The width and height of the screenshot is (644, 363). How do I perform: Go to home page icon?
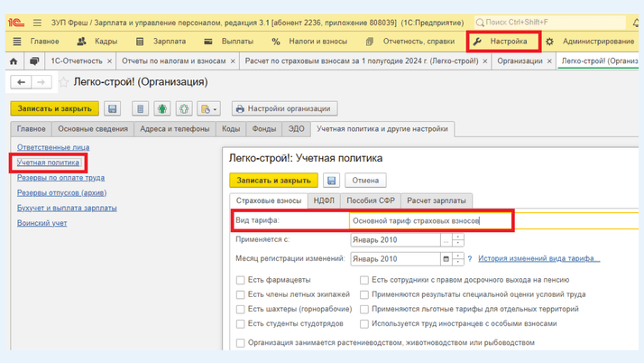click(x=14, y=61)
